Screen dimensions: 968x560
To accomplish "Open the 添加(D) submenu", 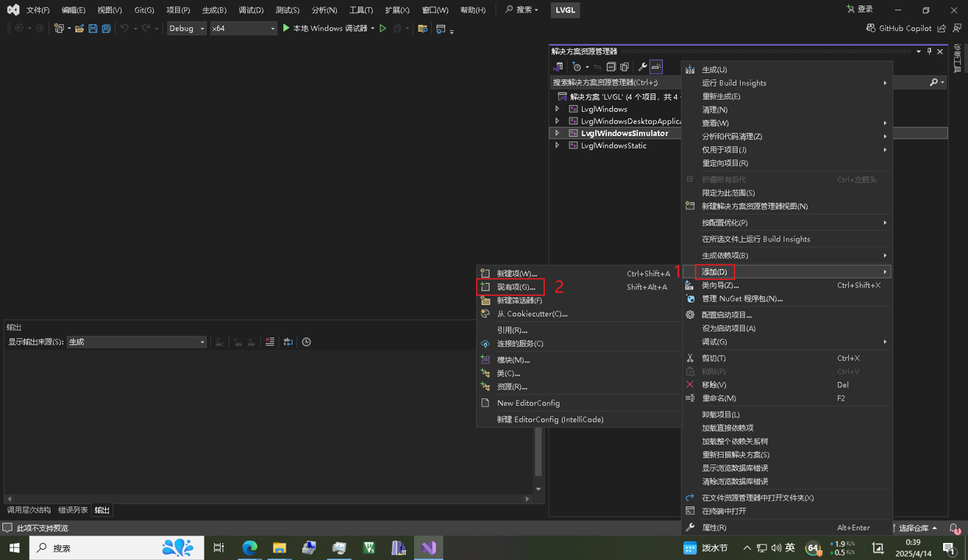I will pos(786,271).
